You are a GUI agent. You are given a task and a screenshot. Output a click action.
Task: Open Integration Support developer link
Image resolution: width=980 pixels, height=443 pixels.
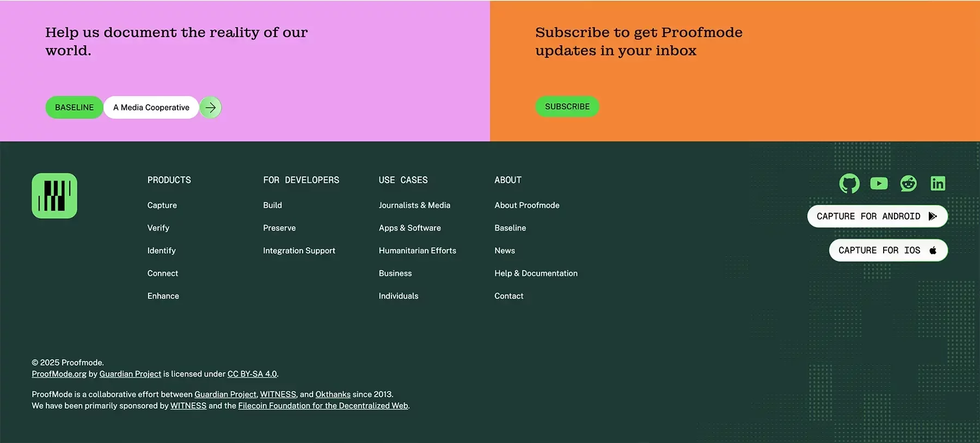[x=299, y=251]
